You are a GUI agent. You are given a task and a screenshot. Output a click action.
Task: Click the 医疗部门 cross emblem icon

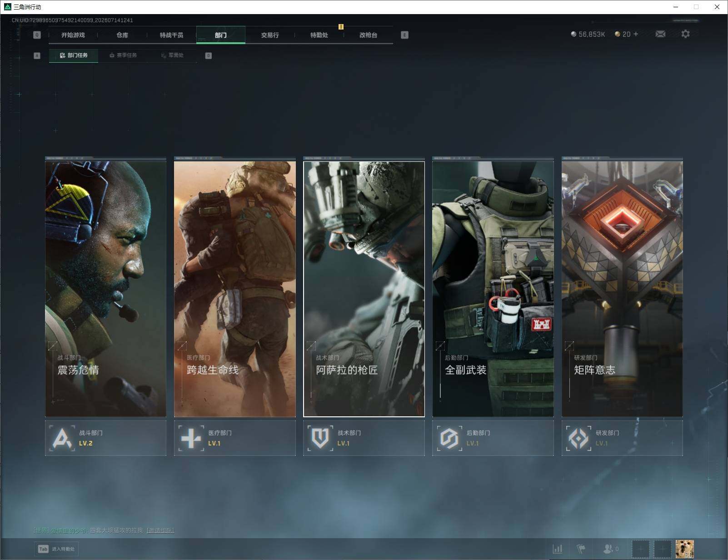pyautogui.click(x=191, y=438)
